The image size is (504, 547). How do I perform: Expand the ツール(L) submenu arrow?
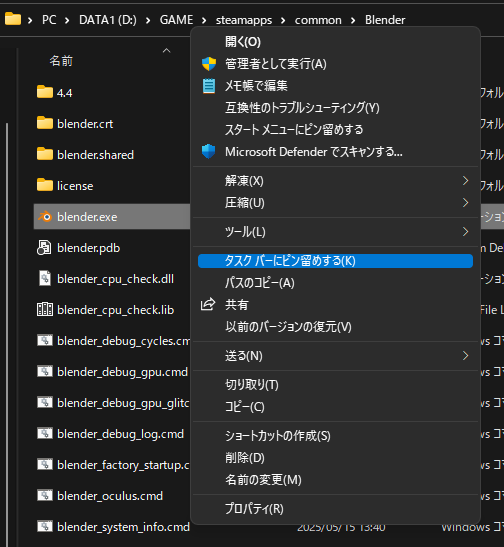465,232
